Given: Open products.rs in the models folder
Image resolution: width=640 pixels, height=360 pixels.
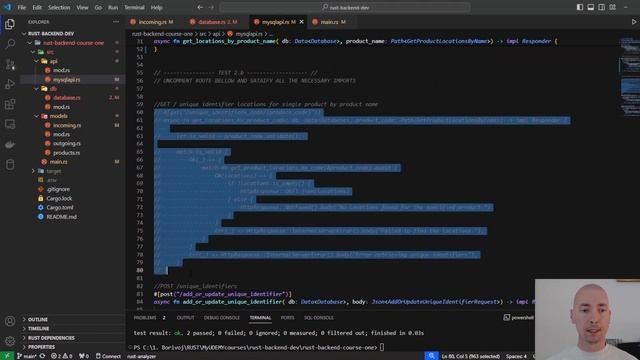Looking at the screenshot, I should point(66,153).
